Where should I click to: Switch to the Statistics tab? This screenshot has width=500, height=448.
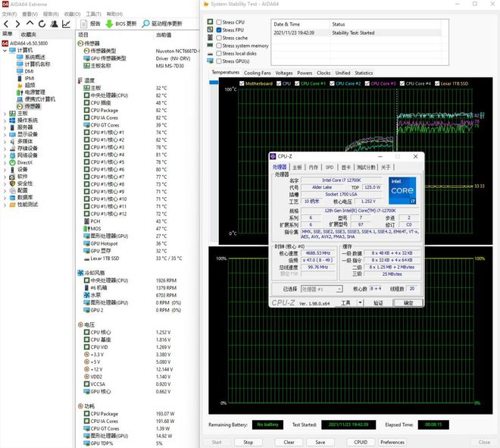(364, 73)
